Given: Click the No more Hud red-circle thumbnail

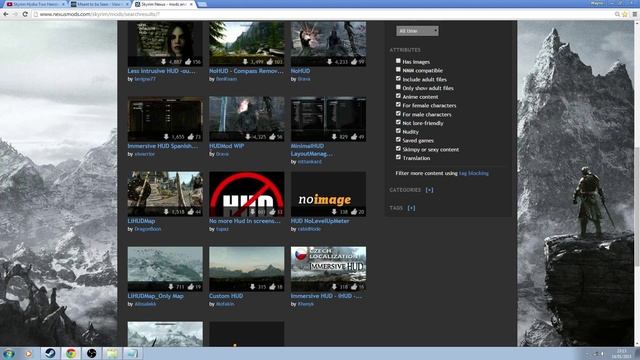Looking at the screenshot, I should 247,194.
